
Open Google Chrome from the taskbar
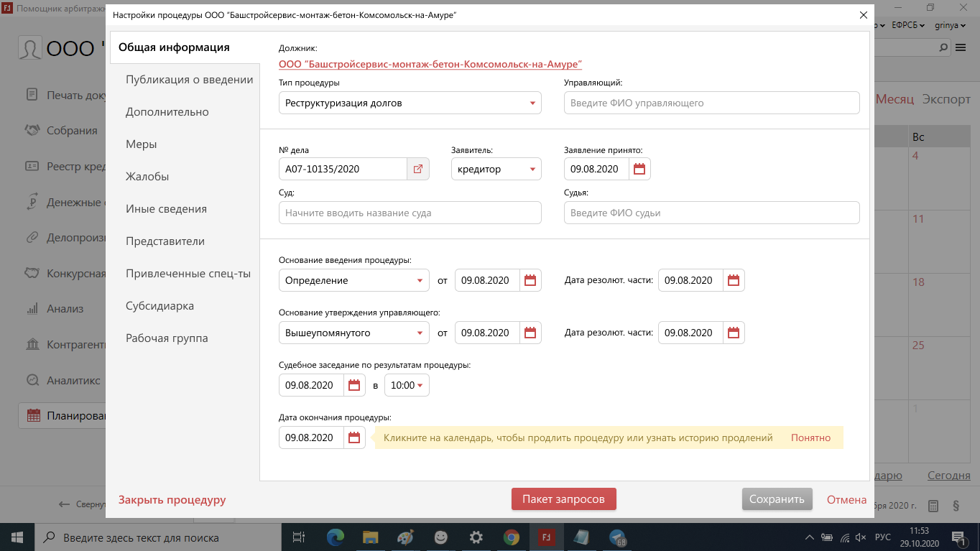(512, 537)
